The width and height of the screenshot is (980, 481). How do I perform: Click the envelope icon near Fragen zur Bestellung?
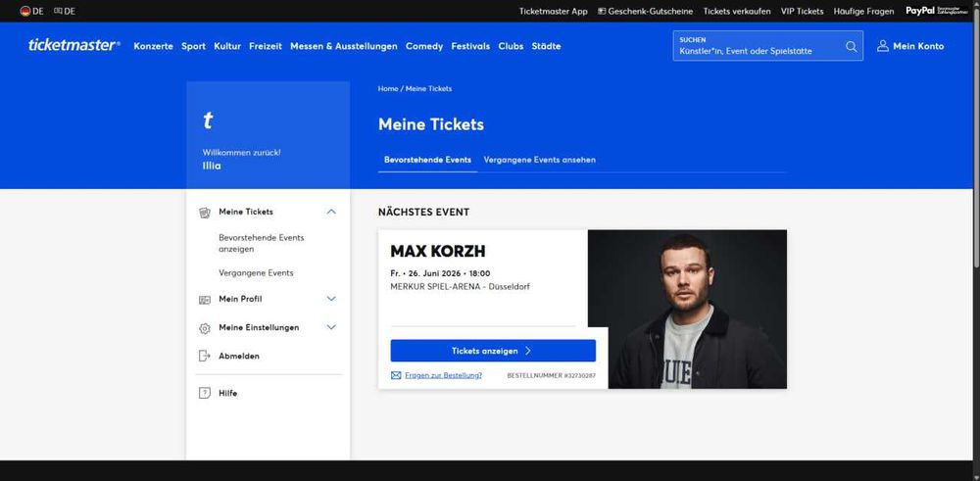[x=396, y=375]
